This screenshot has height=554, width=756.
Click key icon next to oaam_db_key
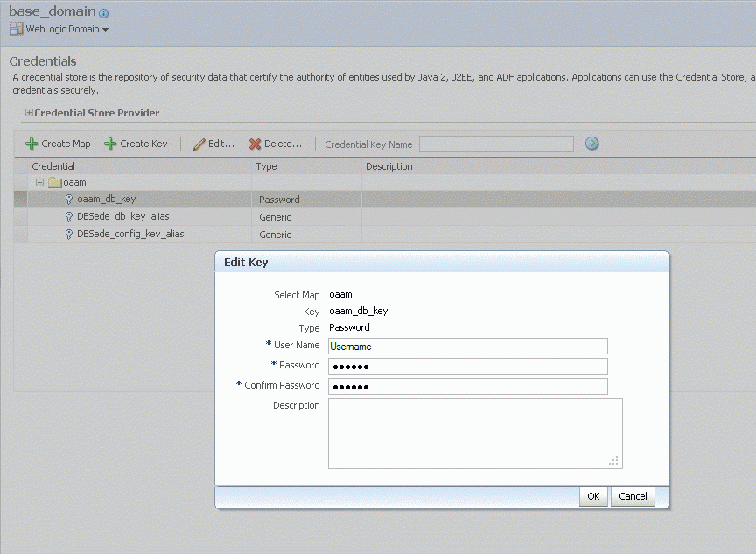[x=69, y=200]
